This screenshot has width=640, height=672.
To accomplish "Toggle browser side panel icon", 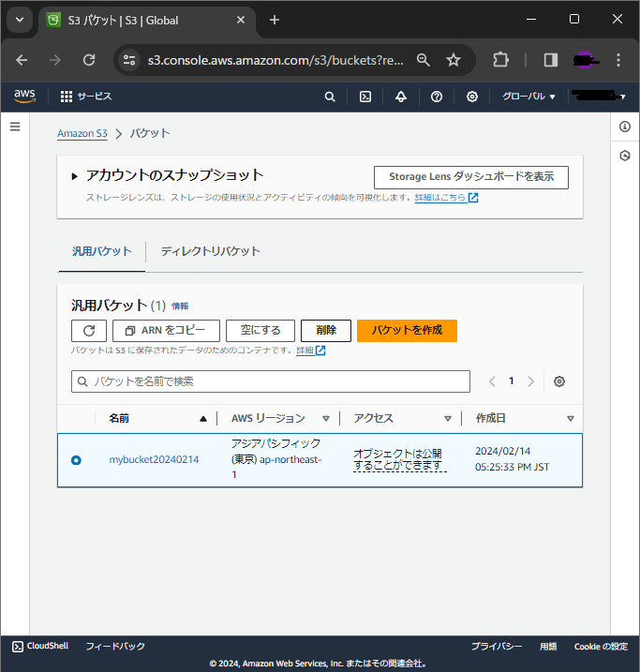I will point(550,60).
